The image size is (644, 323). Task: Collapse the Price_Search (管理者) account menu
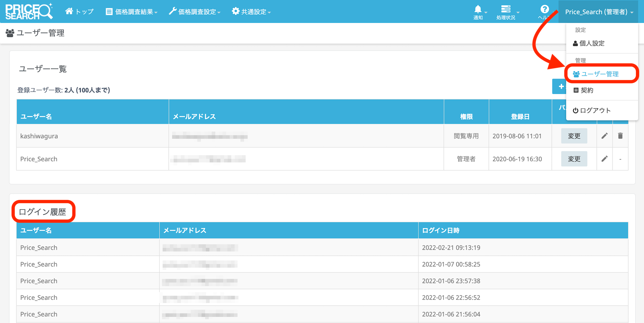click(599, 12)
